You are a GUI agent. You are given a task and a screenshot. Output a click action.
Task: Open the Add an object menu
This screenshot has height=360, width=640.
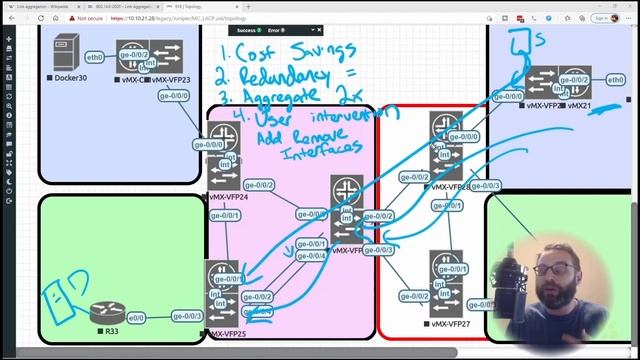point(9,39)
